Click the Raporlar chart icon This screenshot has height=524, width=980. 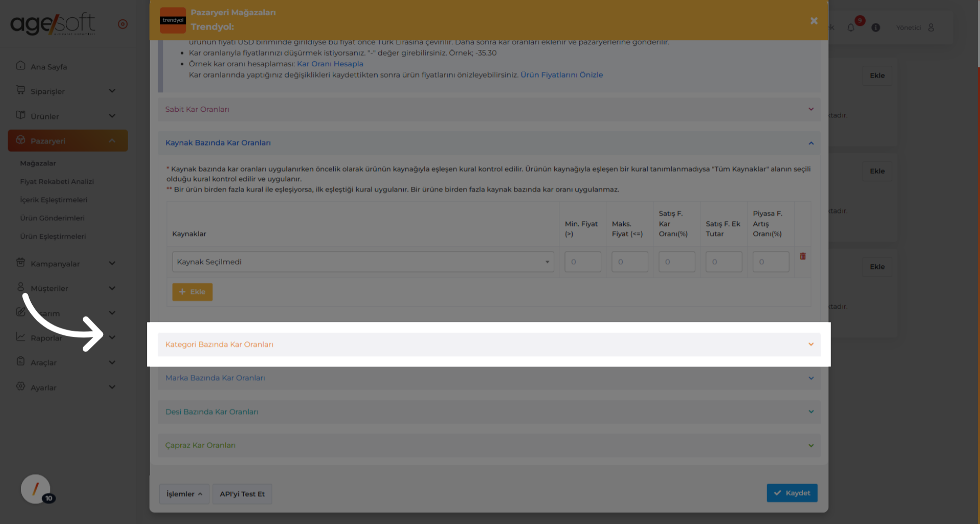20,337
